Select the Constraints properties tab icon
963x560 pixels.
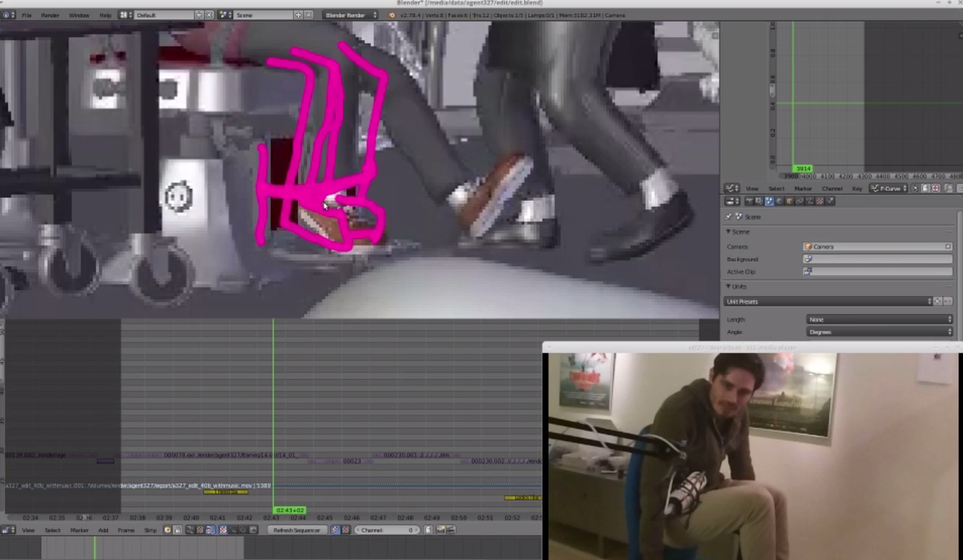coord(800,201)
